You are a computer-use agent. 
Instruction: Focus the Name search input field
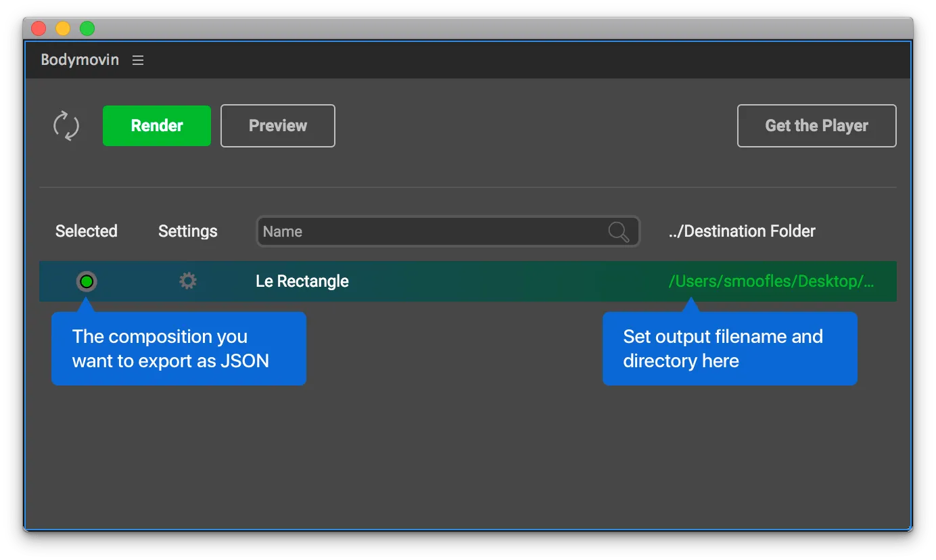433,232
